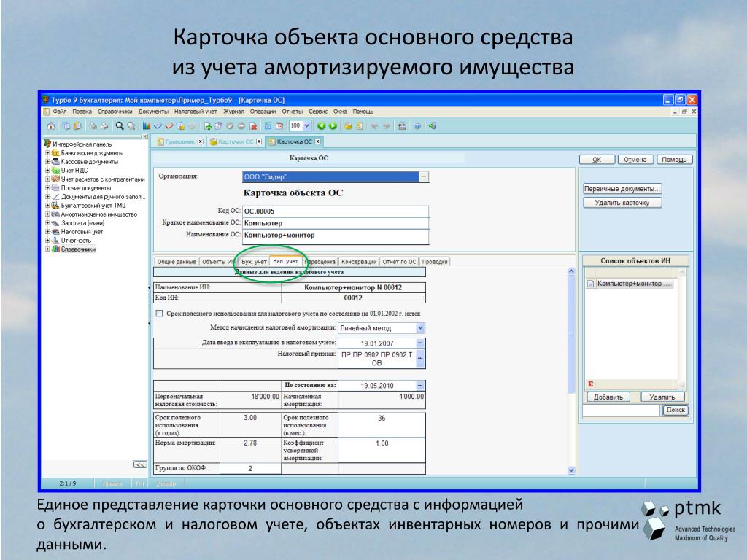Switch to the Консервации tab
The height and width of the screenshot is (560, 747).
[359, 262]
